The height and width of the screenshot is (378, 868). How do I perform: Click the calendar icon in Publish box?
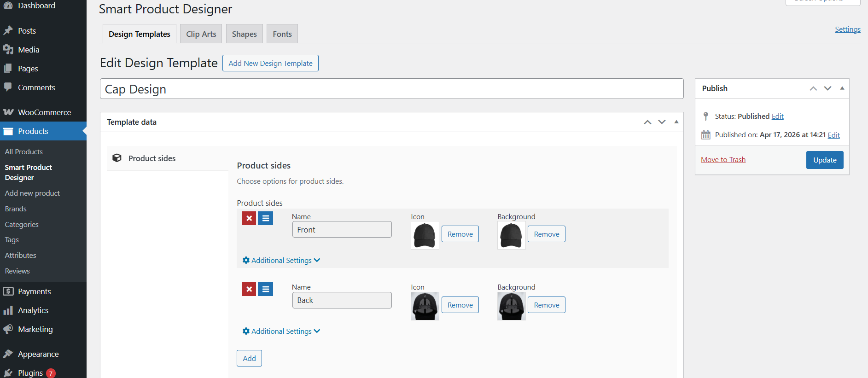(x=706, y=135)
